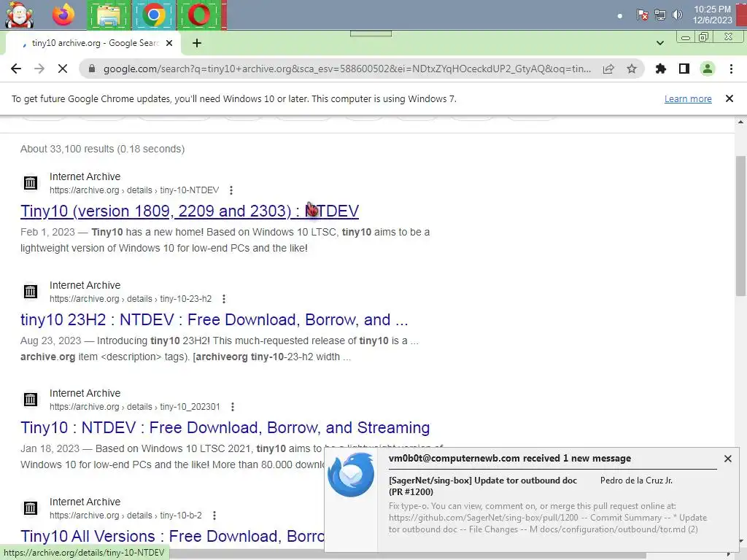The height and width of the screenshot is (560, 747).
Task: Toggle the Chrome side panel
Action: (684, 69)
